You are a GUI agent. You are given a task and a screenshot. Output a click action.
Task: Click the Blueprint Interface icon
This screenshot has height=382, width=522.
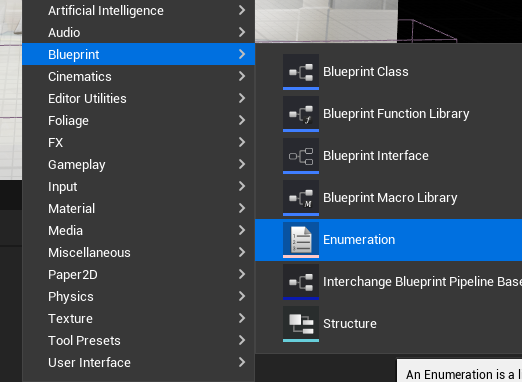[x=301, y=156]
